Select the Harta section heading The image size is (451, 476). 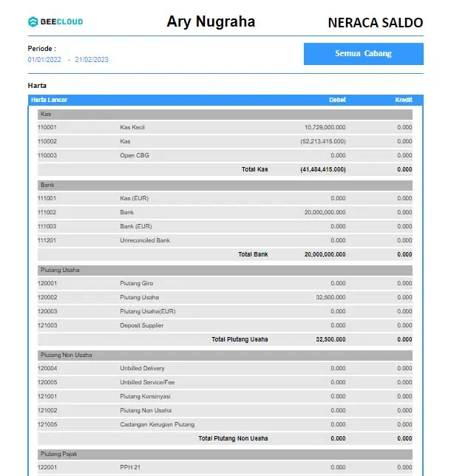pos(37,85)
